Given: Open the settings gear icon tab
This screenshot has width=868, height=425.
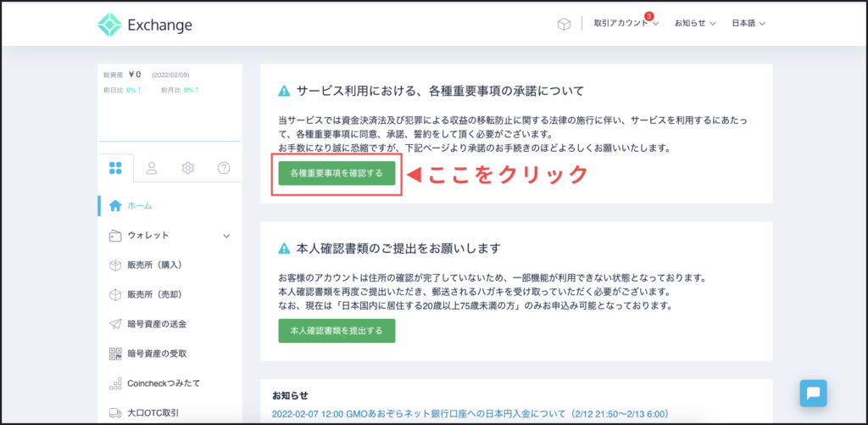Looking at the screenshot, I should click(x=187, y=168).
